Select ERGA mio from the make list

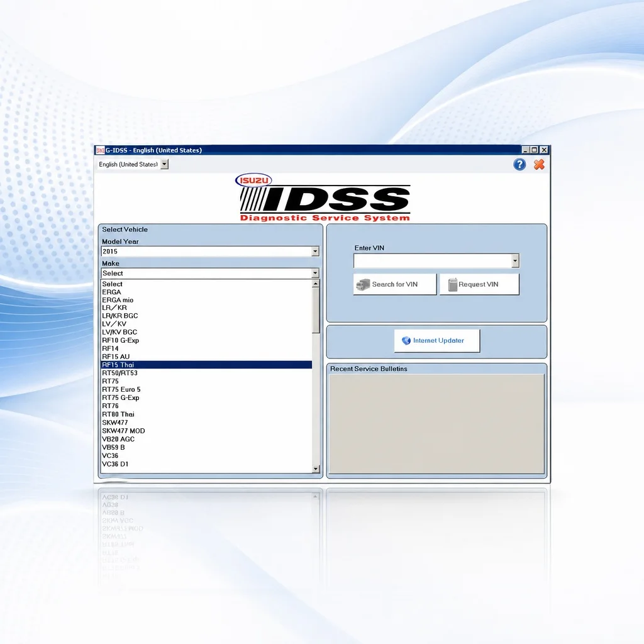tap(206, 300)
